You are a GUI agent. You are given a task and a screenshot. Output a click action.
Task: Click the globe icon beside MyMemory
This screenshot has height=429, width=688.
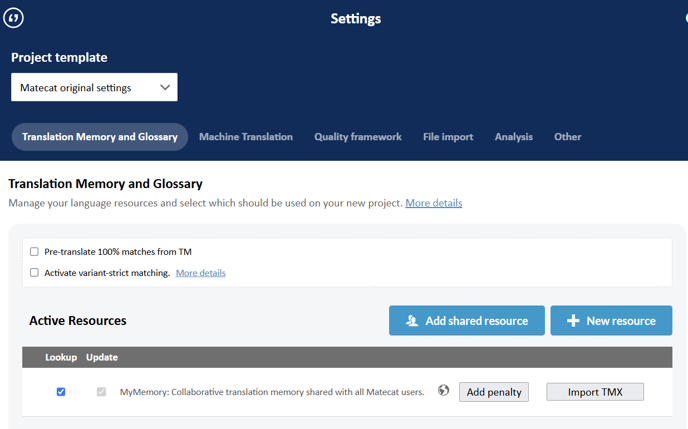pyautogui.click(x=443, y=391)
